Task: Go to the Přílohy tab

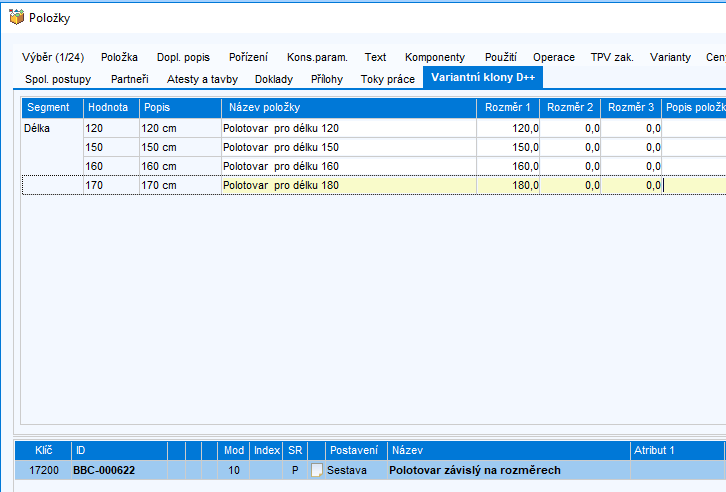Action: [x=326, y=78]
